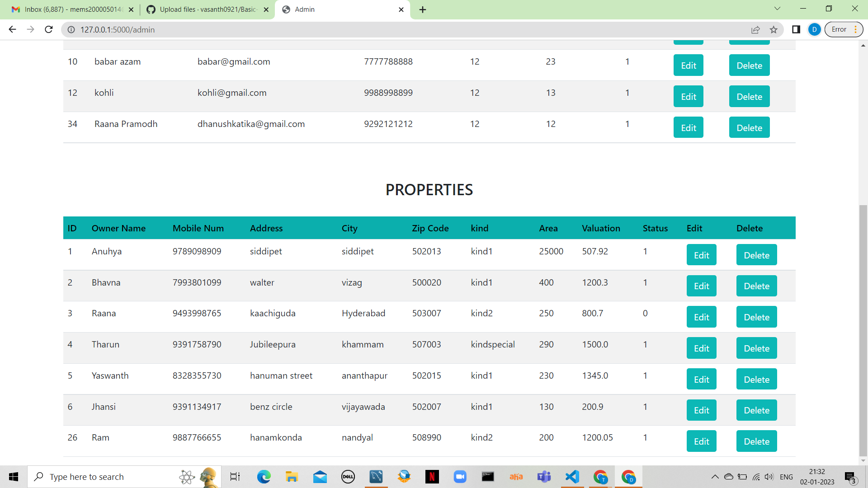Launch Microsoft Teams from the taskbar
The width and height of the screenshot is (868, 488).
coord(544,476)
